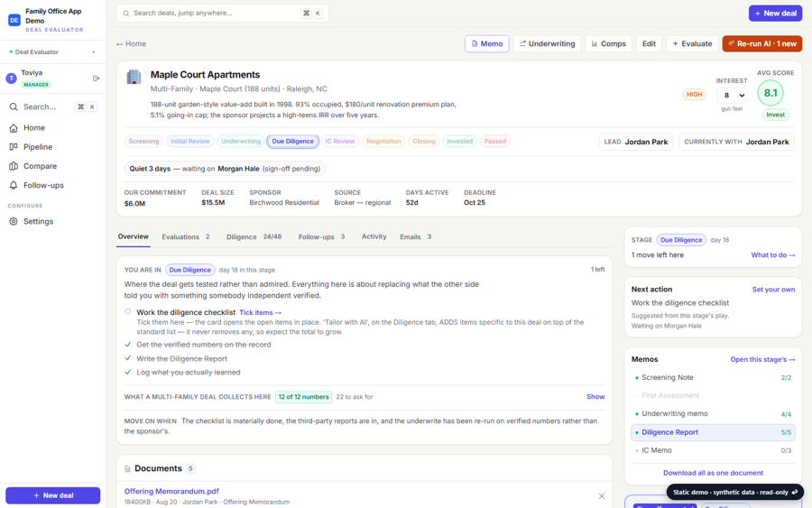Switch to the Evaluations tab
This screenshot has height=508, width=812.
click(186, 237)
